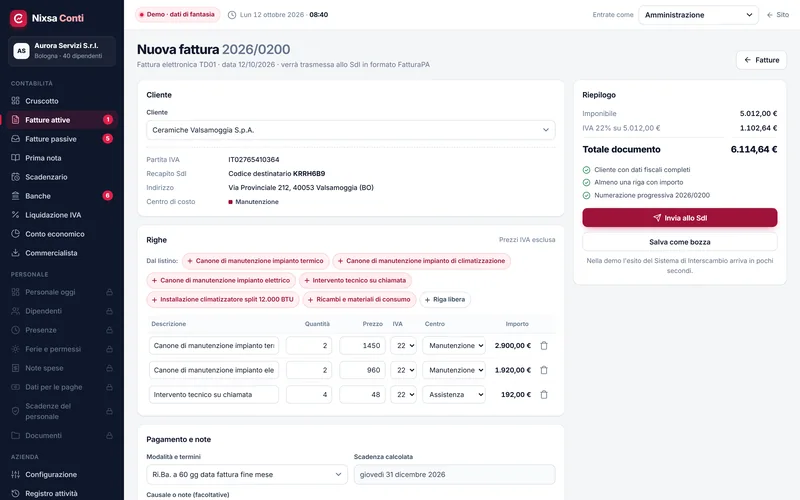Screen dimensions: 800x500
Task: Add Installazione climatizzatore split 12.000 BTU
Action: (x=223, y=299)
